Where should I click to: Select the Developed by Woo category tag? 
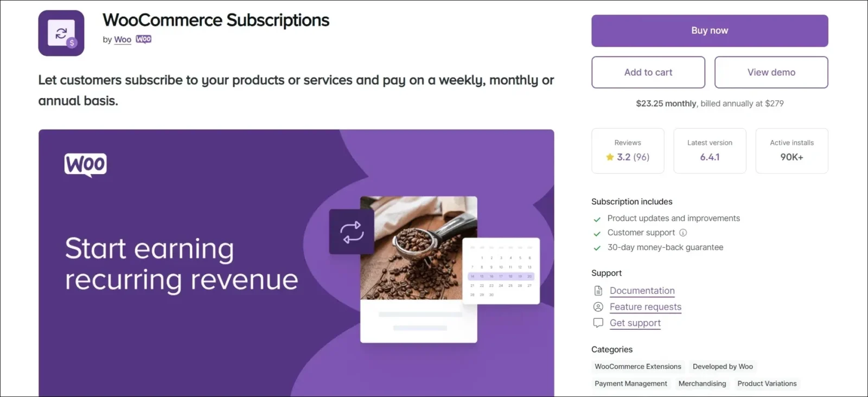[723, 366]
